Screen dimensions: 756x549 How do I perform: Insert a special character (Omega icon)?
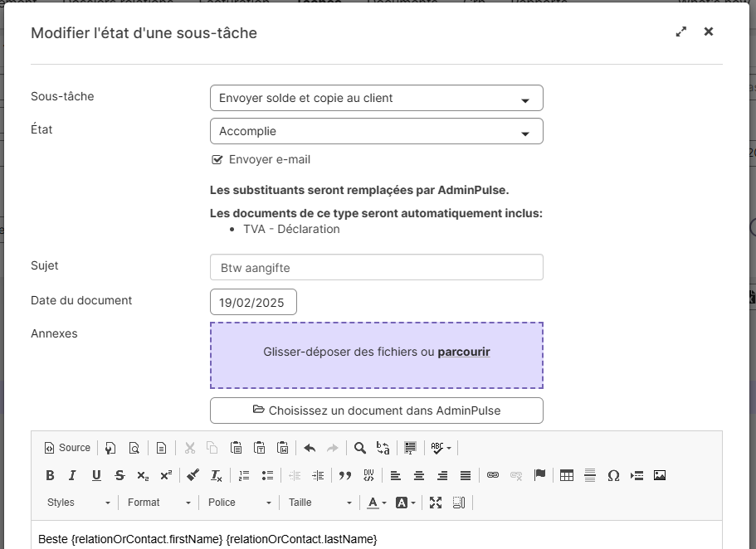[613, 476]
